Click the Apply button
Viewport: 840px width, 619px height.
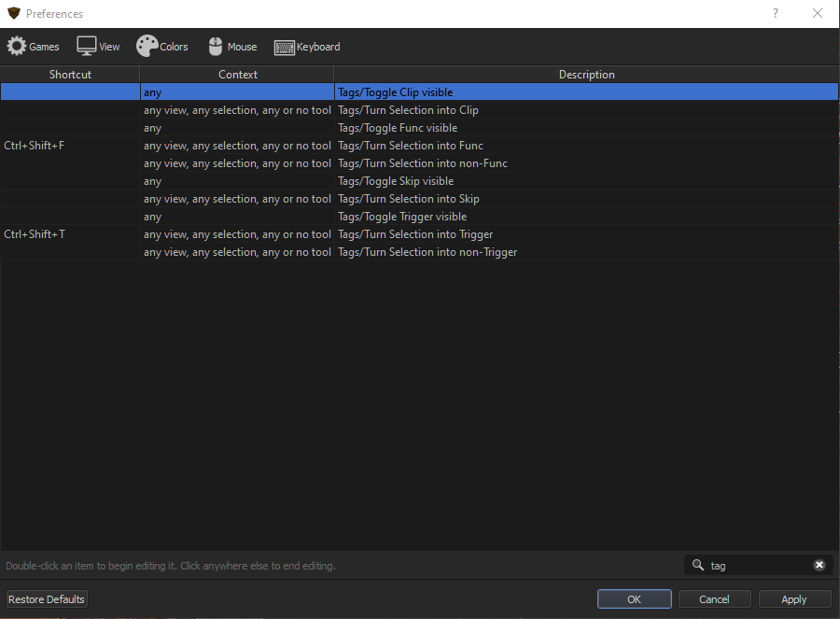point(794,599)
